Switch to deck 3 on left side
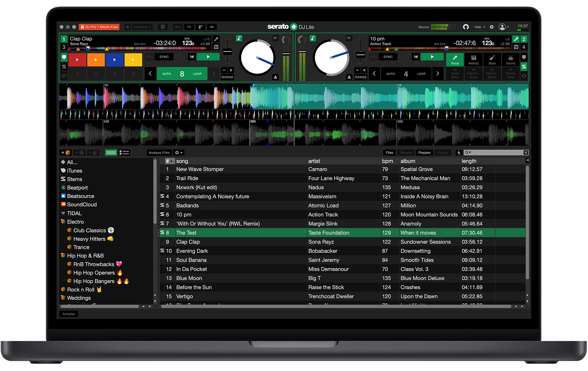 (x=64, y=47)
